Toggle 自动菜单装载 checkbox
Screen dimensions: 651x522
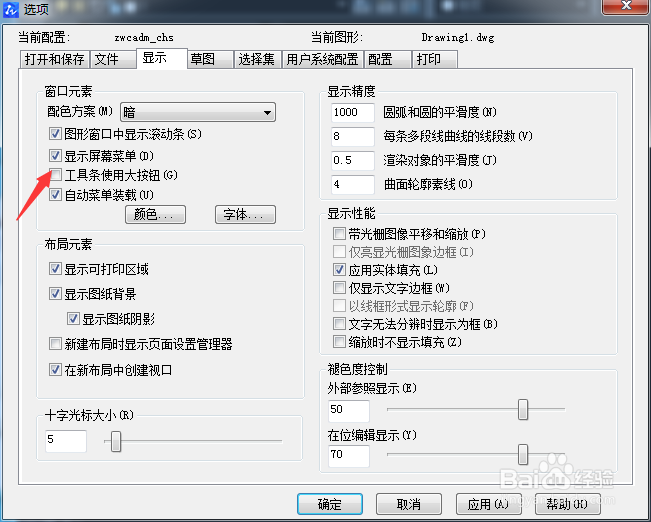[55, 194]
